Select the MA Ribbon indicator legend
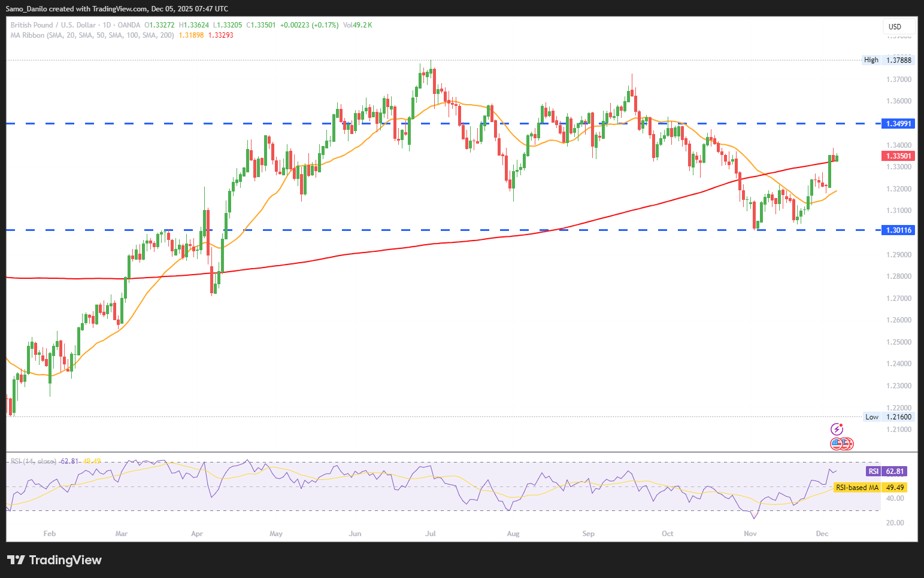Image resolution: width=924 pixels, height=578 pixels. pyautogui.click(x=92, y=35)
